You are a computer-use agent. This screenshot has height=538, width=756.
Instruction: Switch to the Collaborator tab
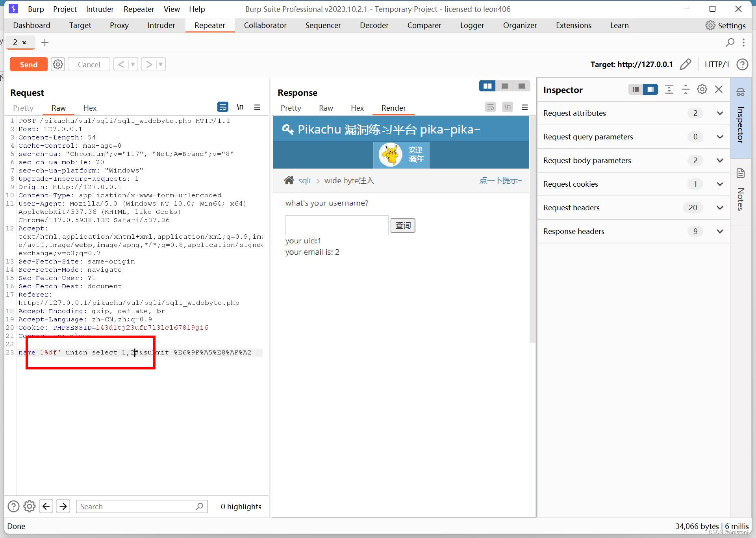pyautogui.click(x=265, y=25)
